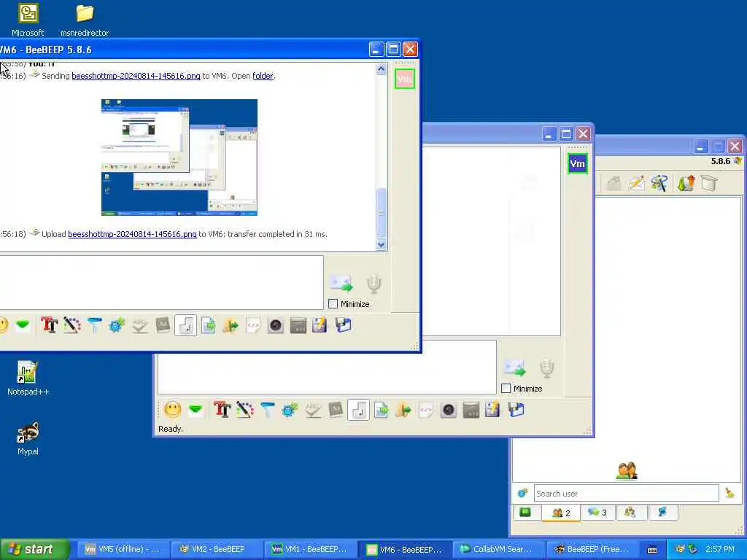Click VM6 chat scrollbar down arrow
Screen dimensions: 747x560
click(x=381, y=244)
